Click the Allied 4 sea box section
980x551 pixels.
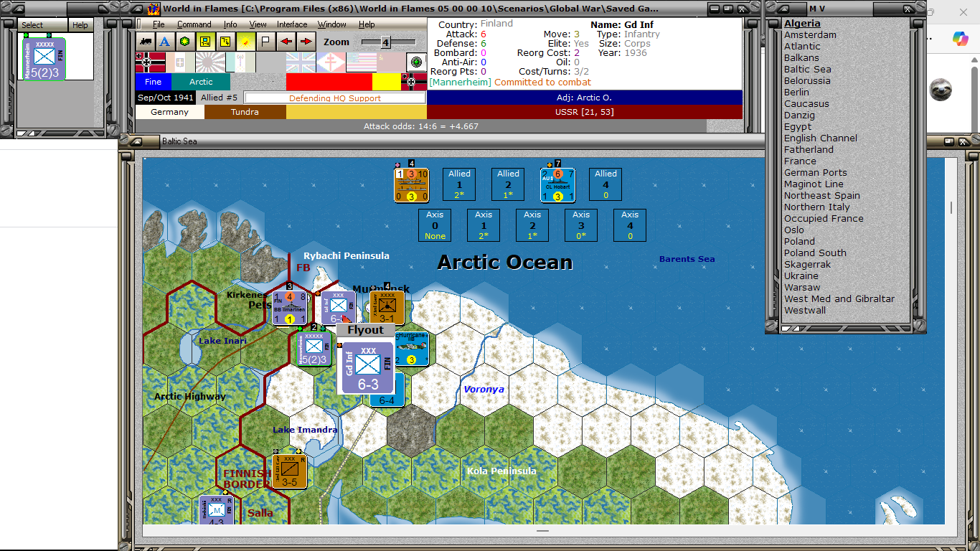point(606,184)
